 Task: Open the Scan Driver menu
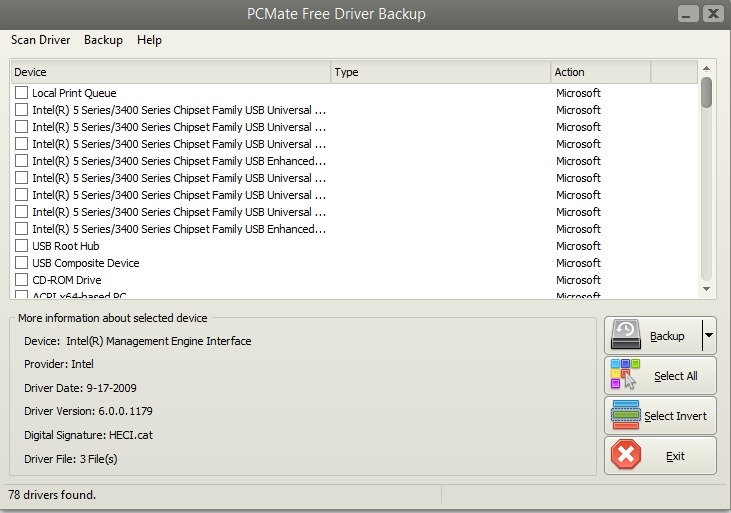(x=40, y=40)
